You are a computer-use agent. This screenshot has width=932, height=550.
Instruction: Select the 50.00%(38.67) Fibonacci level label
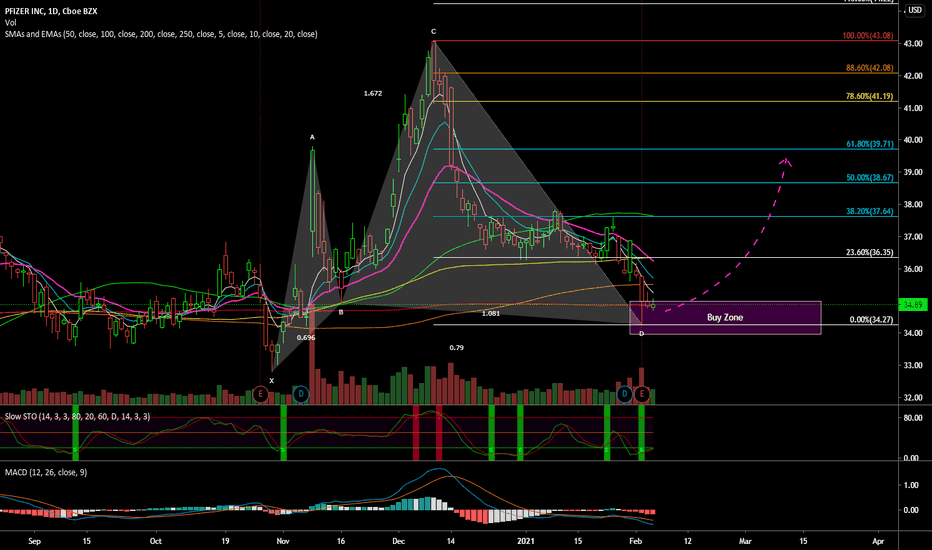(x=870, y=178)
